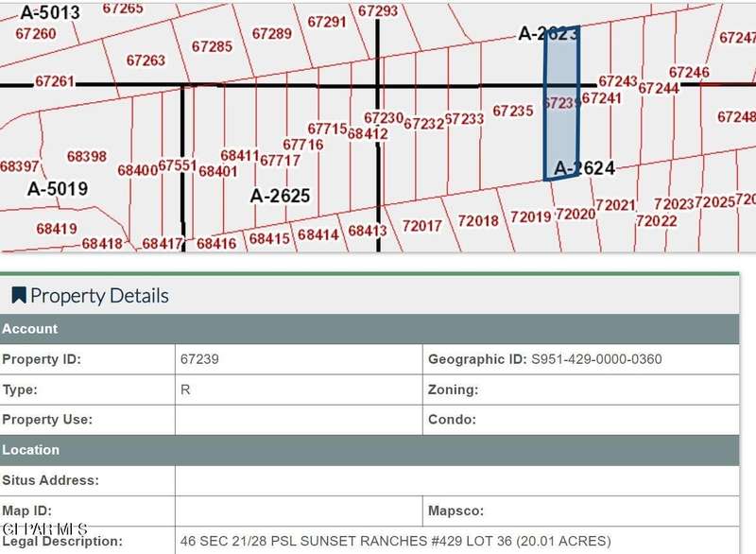Click parcel 67285 on the map
The width and height of the screenshot is (756, 554).
point(212,46)
